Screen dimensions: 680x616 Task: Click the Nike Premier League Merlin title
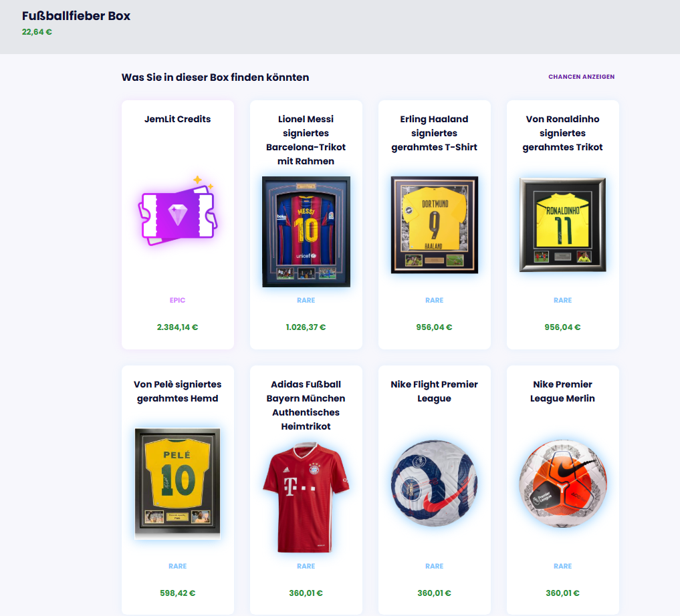click(562, 391)
